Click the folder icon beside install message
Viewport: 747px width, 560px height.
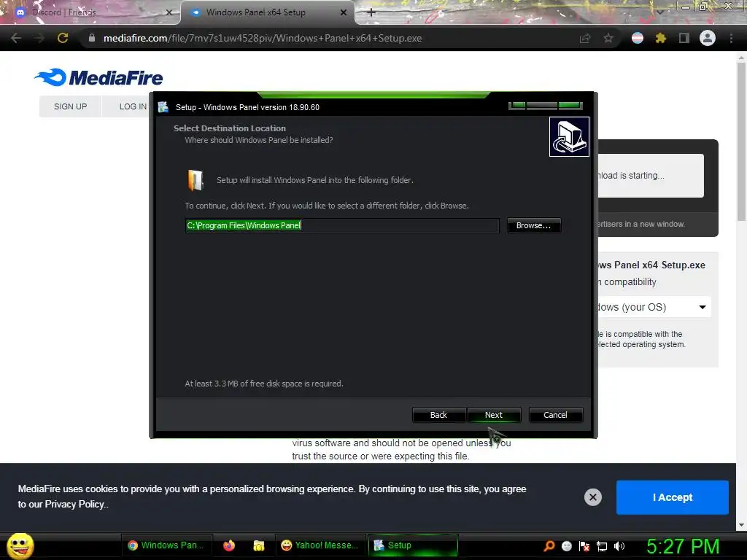(x=196, y=181)
